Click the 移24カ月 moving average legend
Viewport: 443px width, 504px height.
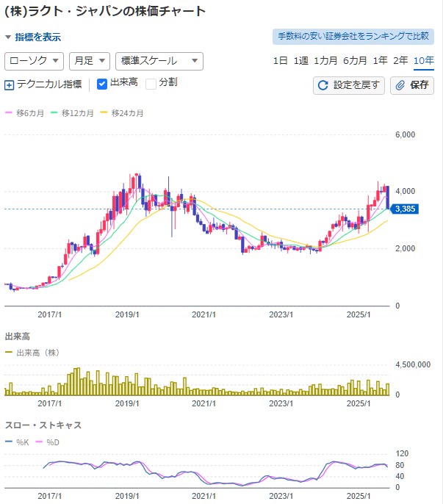(122, 113)
